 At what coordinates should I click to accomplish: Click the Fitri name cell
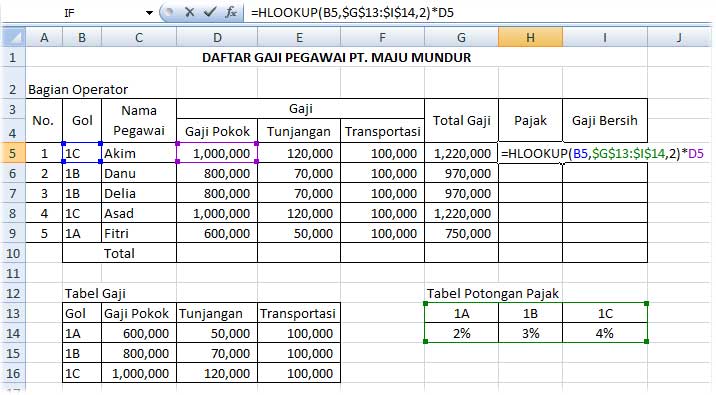[x=139, y=233]
